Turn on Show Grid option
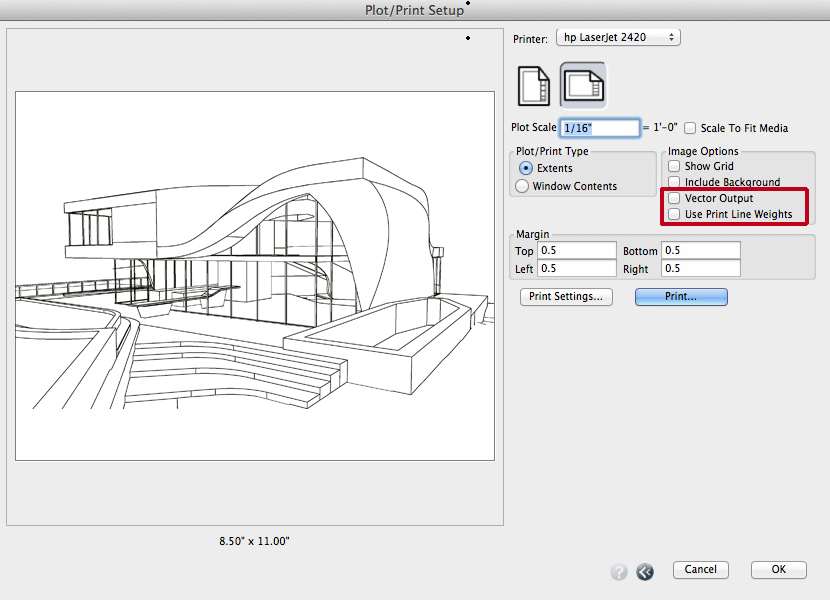Viewport: 830px width, 600px height. tap(673, 166)
